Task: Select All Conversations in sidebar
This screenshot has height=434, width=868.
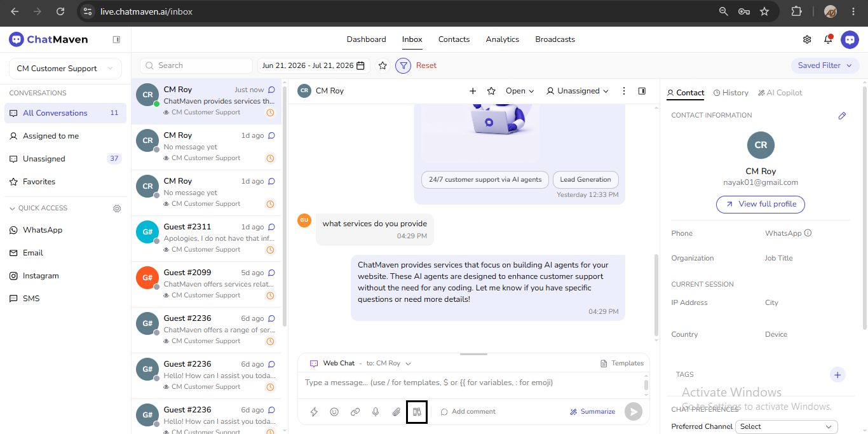Action: [x=65, y=113]
